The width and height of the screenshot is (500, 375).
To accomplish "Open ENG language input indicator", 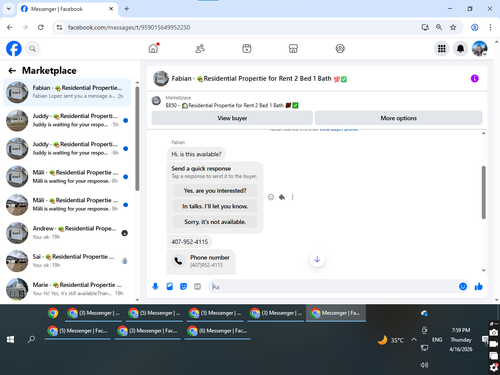I will 437,340.
